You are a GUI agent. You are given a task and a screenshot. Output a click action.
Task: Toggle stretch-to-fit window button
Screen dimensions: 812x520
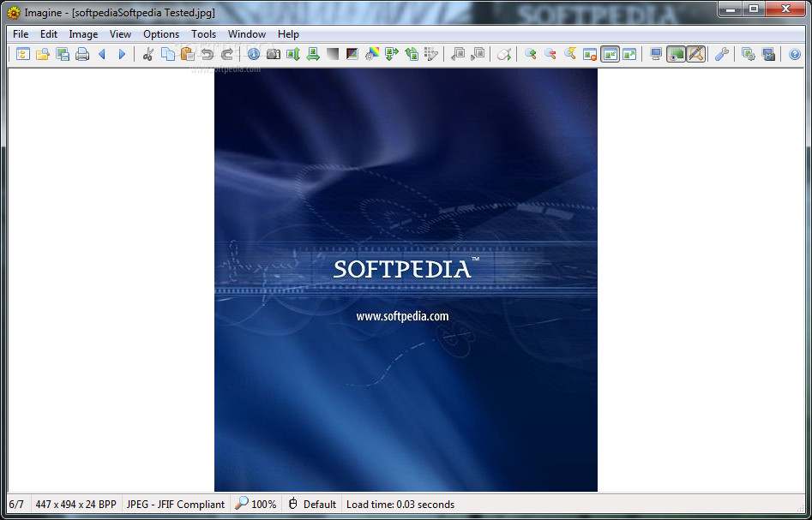(629, 54)
